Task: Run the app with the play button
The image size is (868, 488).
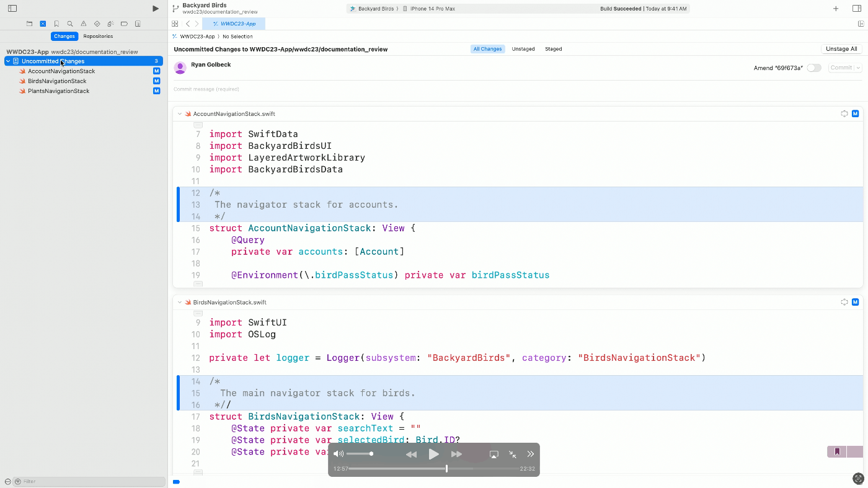Action: click(x=156, y=9)
